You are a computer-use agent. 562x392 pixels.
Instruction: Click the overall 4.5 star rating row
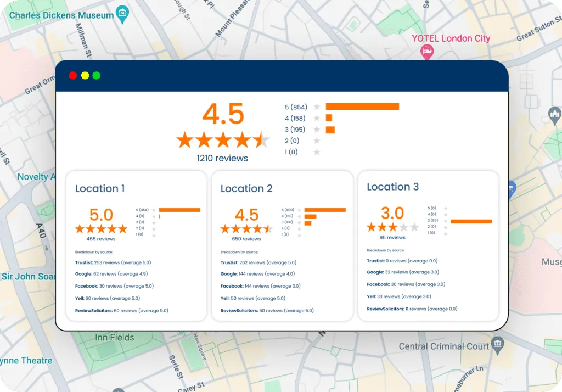[x=223, y=140]
